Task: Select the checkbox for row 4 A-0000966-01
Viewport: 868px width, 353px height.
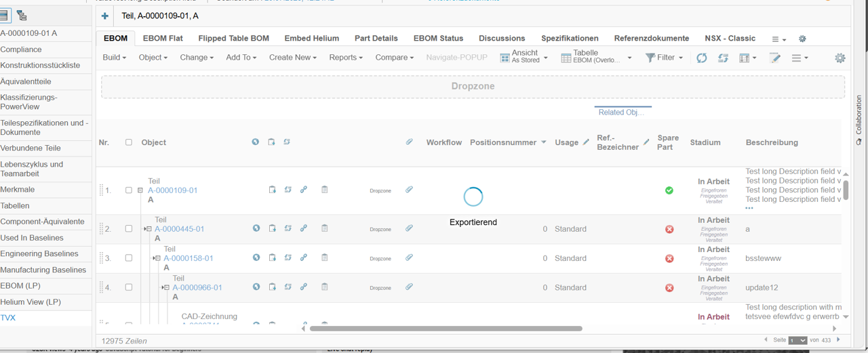Action: point(129,287)
